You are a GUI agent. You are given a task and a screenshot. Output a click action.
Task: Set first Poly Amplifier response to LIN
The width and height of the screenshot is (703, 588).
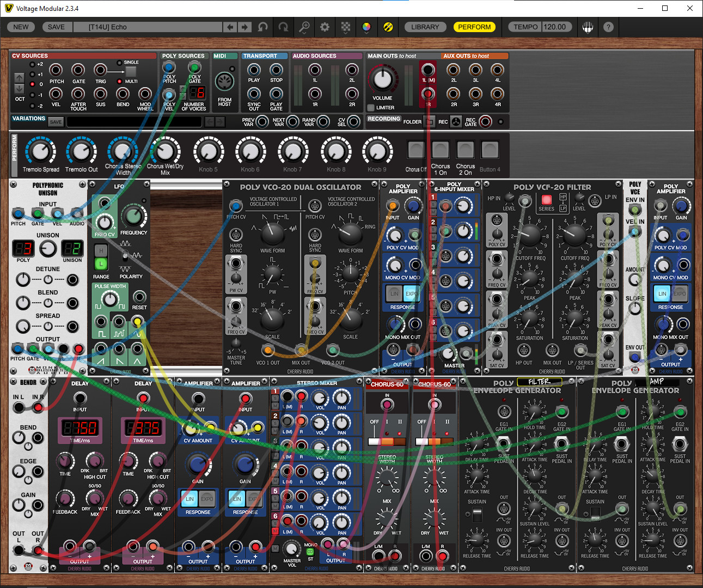click(394, 293)
